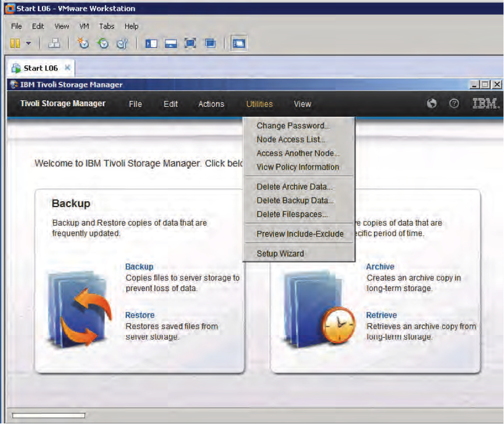Close the Start L06 tab

click(68, 68)
